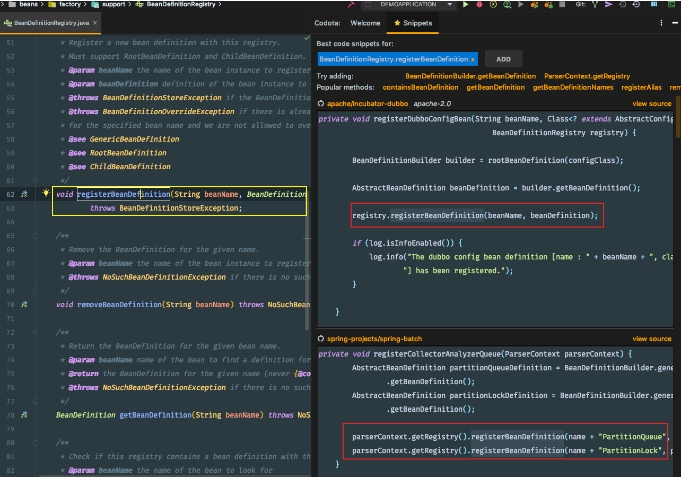Click suggested method containsBeanDefinition
Screen dimensions: 681x477
click(420, 87)
